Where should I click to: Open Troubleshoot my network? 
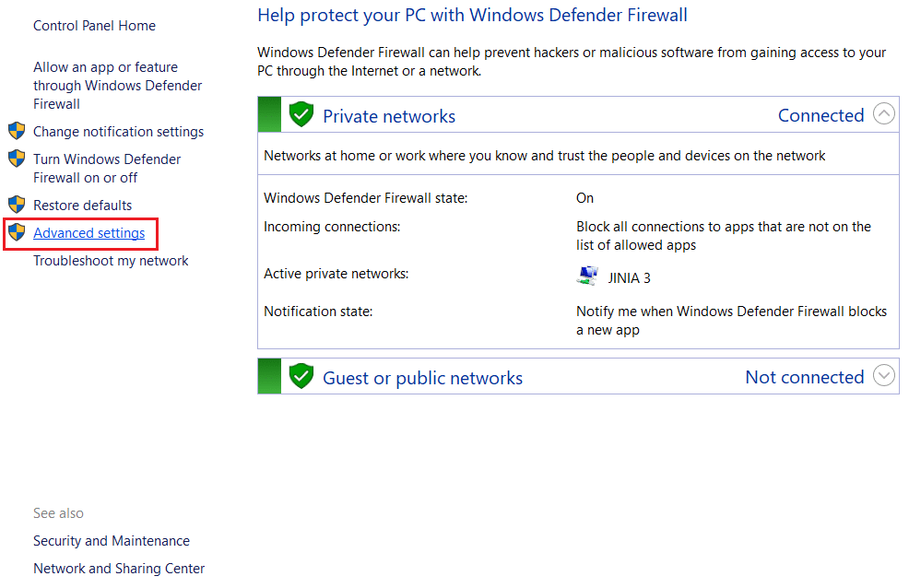click(x=111, y=261)
